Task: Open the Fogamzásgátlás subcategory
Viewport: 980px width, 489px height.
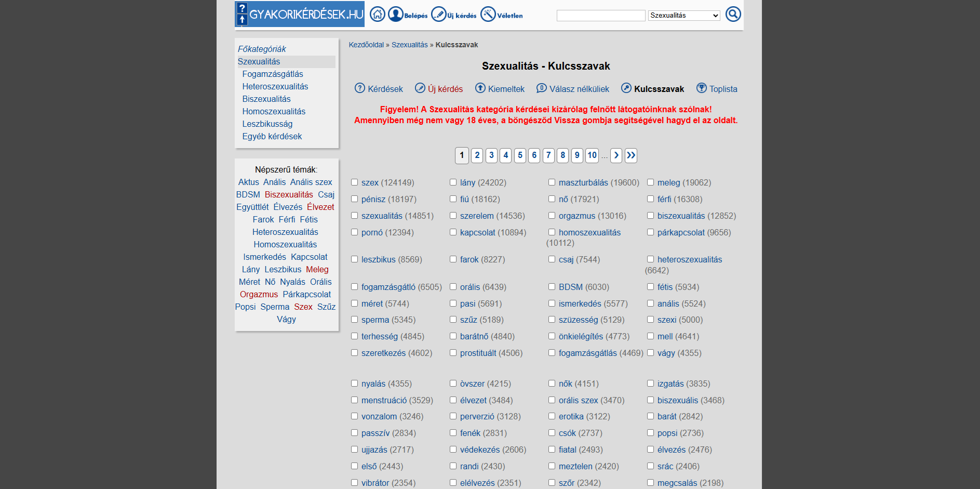Action: tap(273, 74)
